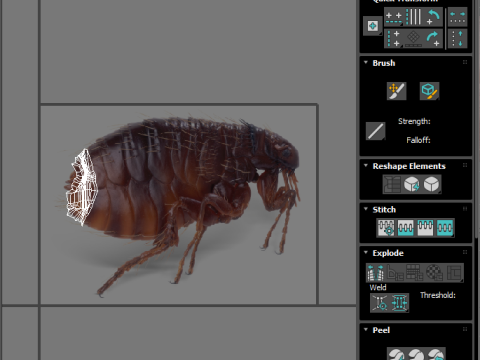The height and width of the screenshot is (360, 480).
Task: Select the Paint Move brush tool
Action: [396, 91]
